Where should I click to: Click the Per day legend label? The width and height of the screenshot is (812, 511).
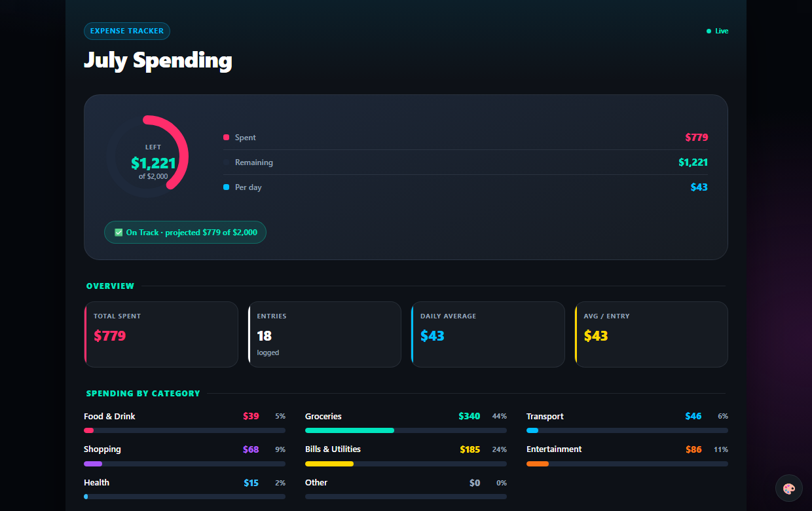248,187
